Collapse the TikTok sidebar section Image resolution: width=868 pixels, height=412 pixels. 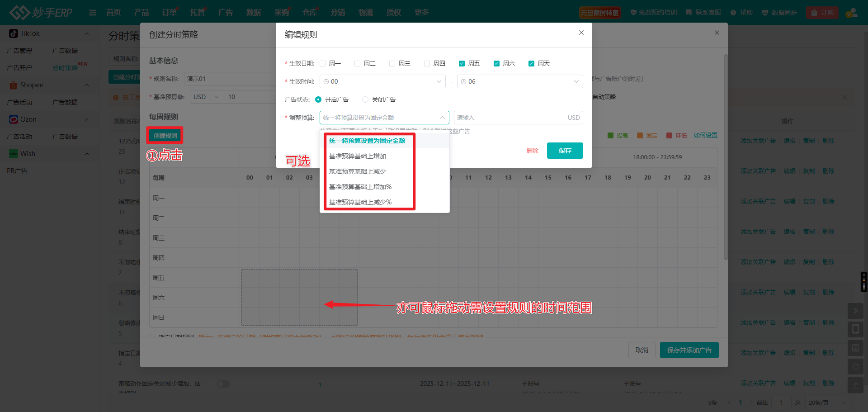pos(87,33)
